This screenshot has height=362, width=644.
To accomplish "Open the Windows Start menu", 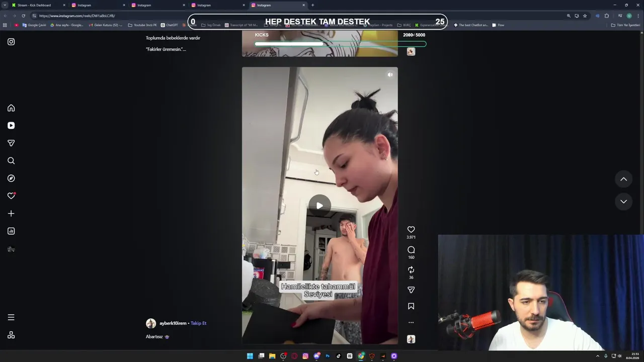I will [250, 356].
